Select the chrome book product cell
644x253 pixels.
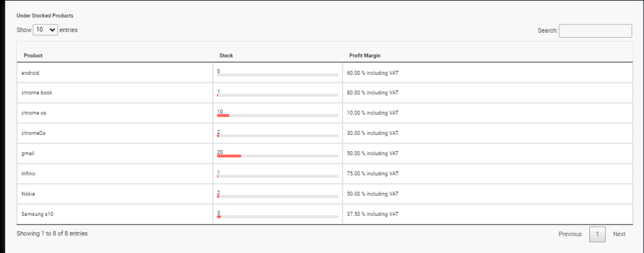point(36,93)
